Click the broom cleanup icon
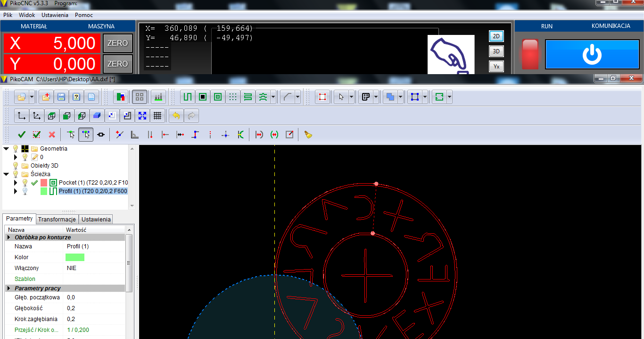 [308, 135]
